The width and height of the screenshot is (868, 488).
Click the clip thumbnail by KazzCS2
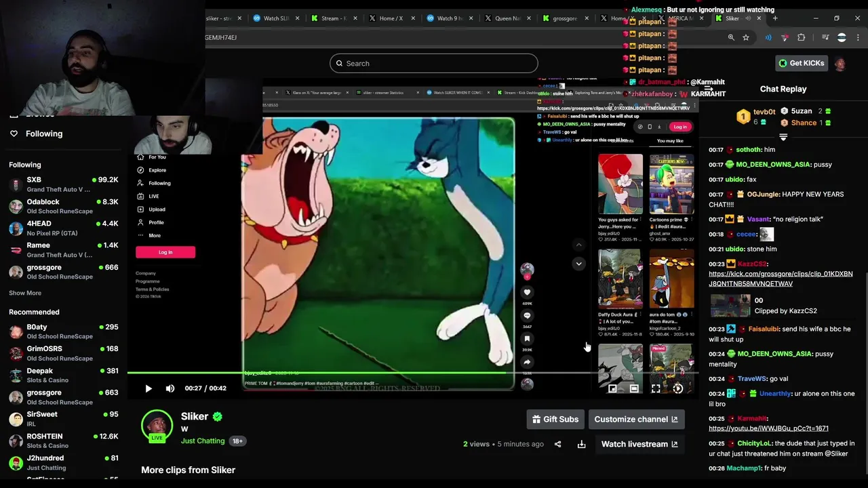click(730, 306)
